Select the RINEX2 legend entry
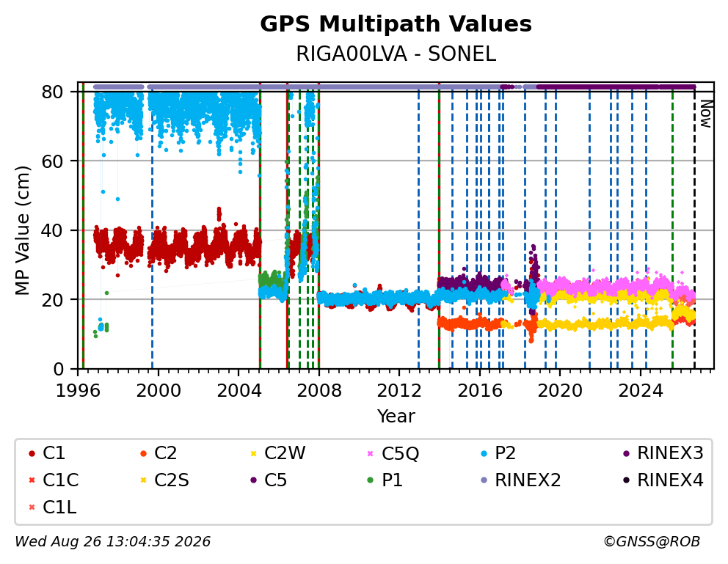728x564 pixels. pos(521,480)
